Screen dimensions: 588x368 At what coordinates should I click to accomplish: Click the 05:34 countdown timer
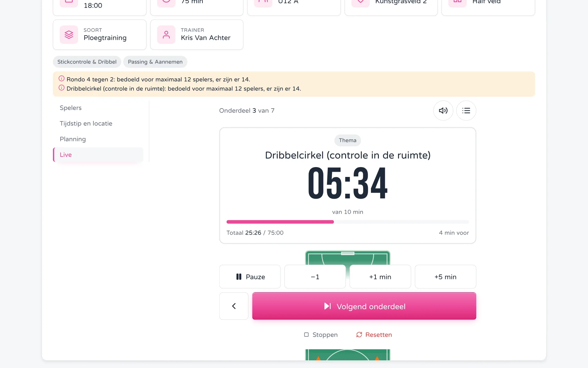tap(348, 183)
